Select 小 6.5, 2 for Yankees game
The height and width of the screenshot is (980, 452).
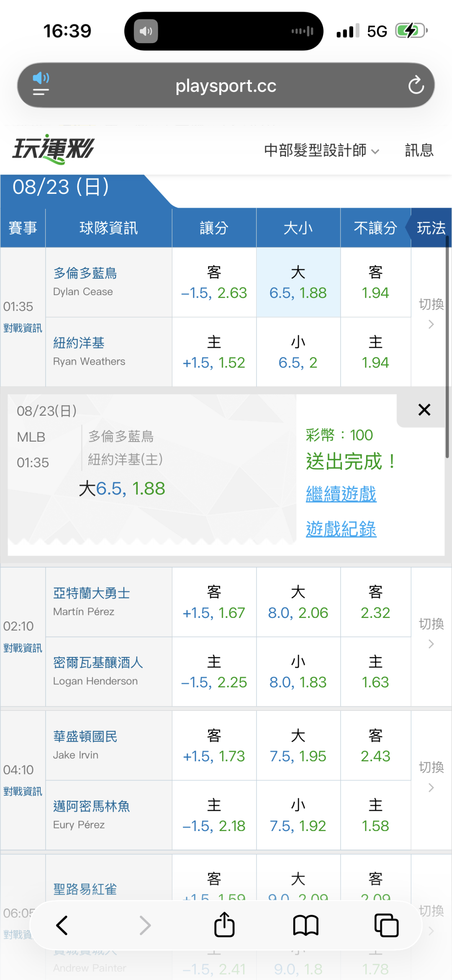click(298, 352)
